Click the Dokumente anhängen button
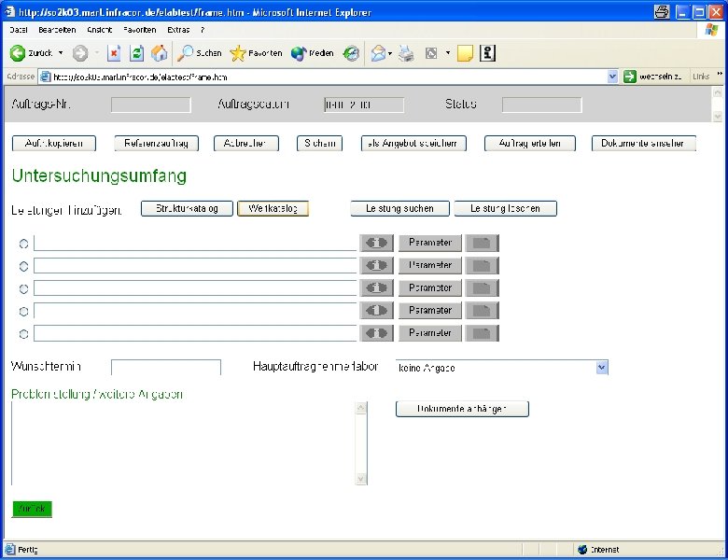Screen dimensions: 728x560 tap(462, 409)
